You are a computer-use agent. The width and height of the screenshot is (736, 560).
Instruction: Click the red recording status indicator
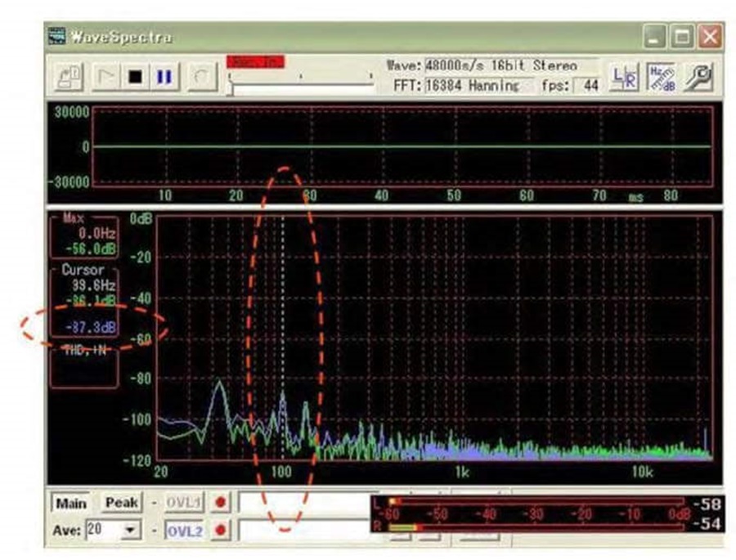[255, 62]
